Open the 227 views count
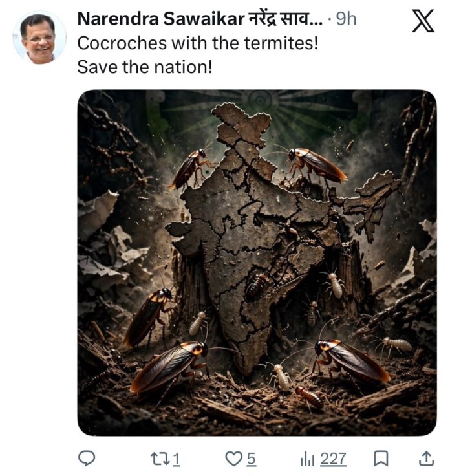The image size is (450, 476). pyautogui.click(x=333, y=459)
